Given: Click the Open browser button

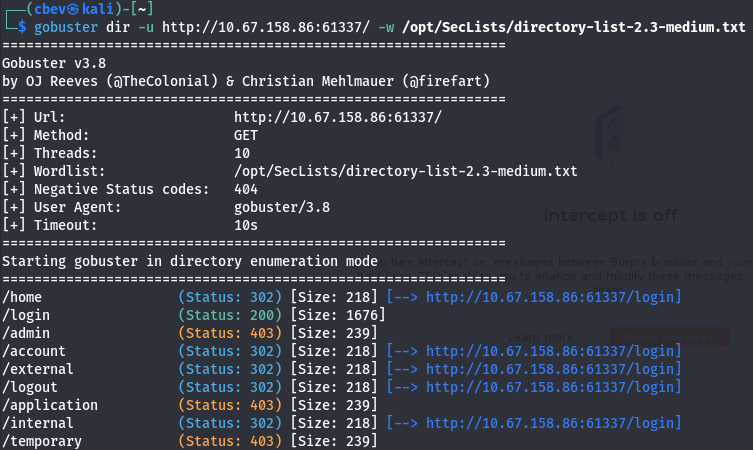Looking at the screenshot, I should 668,337.
